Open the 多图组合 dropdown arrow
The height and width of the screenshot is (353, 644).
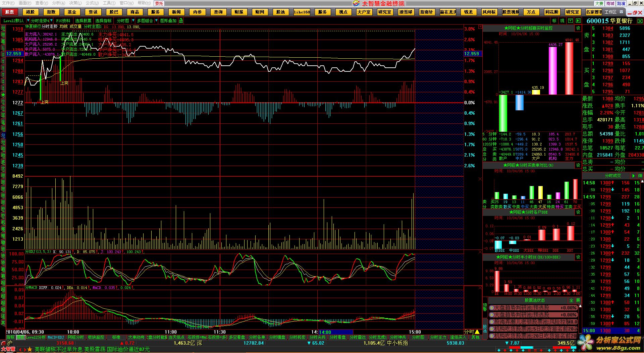click(156, 21)
